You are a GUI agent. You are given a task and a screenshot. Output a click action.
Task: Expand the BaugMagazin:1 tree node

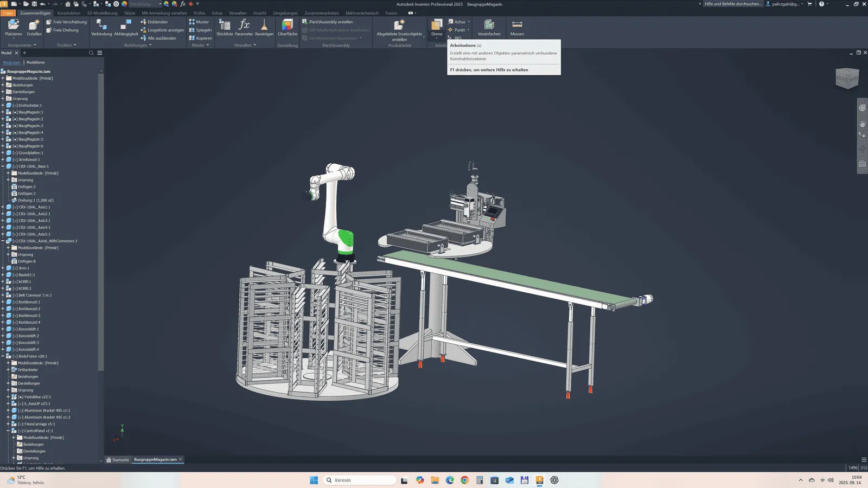tap(3, 112)
